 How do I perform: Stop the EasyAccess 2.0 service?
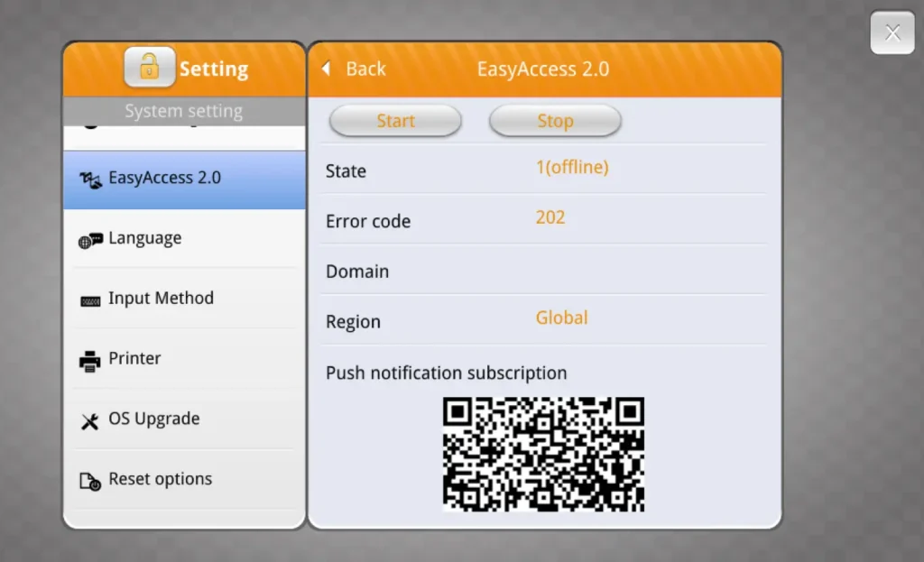coord(554,120)
